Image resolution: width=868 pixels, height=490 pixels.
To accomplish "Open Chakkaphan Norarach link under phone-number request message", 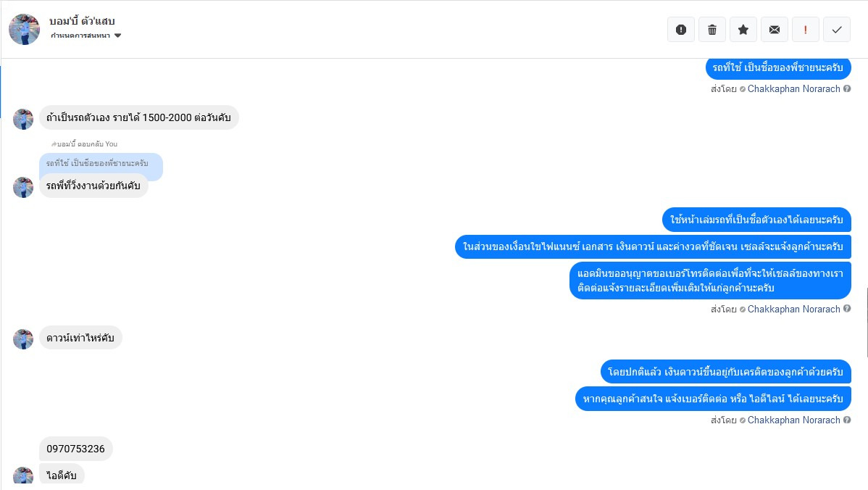I will click(793, 309).
